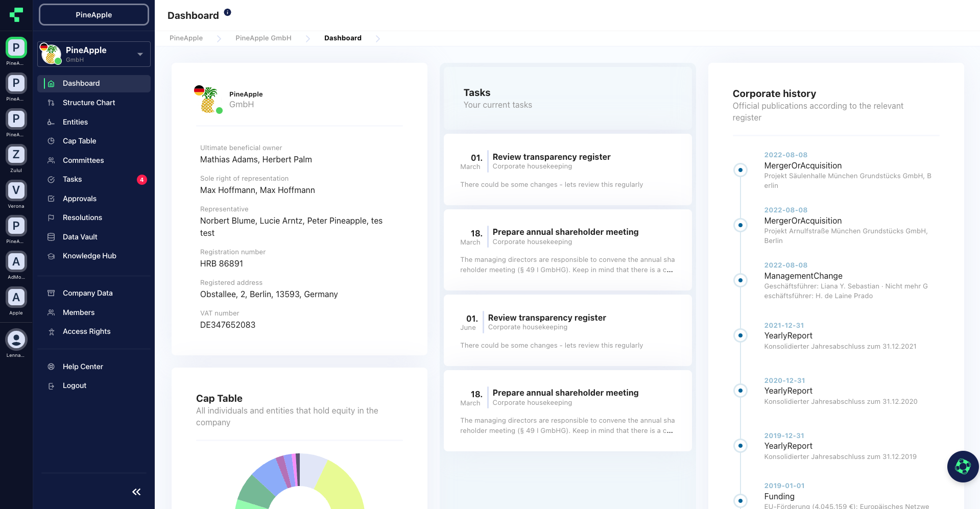Screen dimensions: 980x509
Task: Select Dashboard in the sidebar menu
Action: click(81, 83)
